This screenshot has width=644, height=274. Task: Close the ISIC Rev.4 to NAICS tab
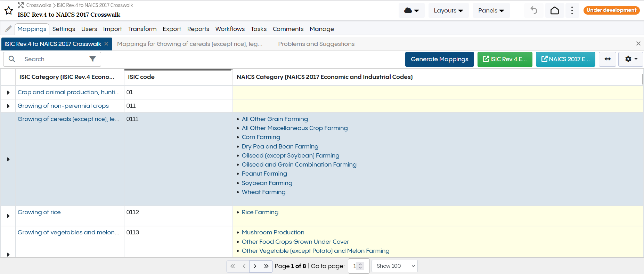click(x=106, y=44)
